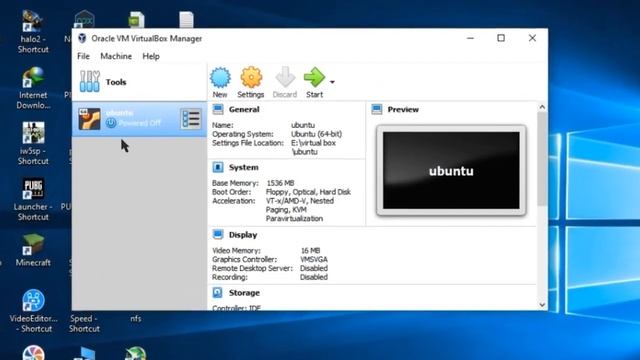The image size is (640, 360).
Task: Click Base Memory value 1536 MB
Action: click(x=280, y=183)
